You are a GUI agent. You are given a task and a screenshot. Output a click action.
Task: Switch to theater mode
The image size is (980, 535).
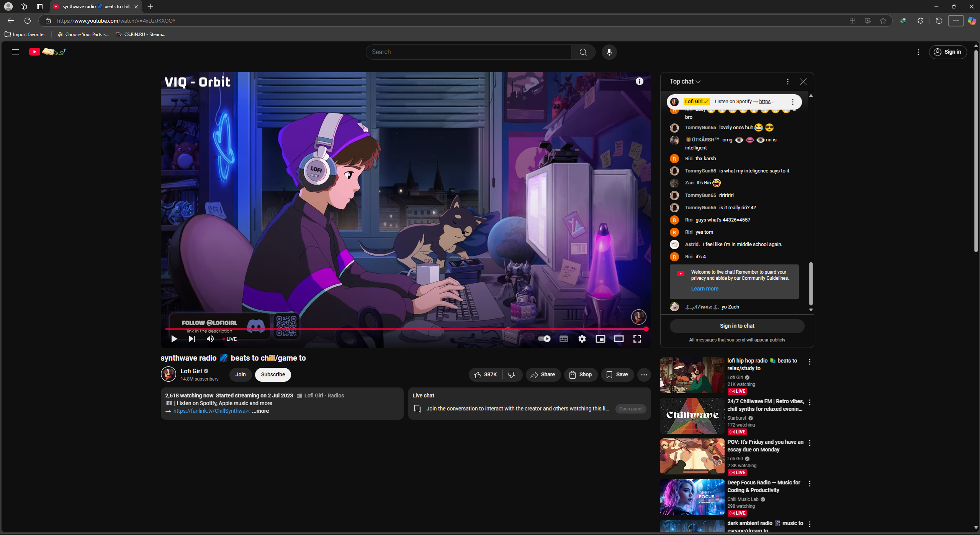(618, 339)
